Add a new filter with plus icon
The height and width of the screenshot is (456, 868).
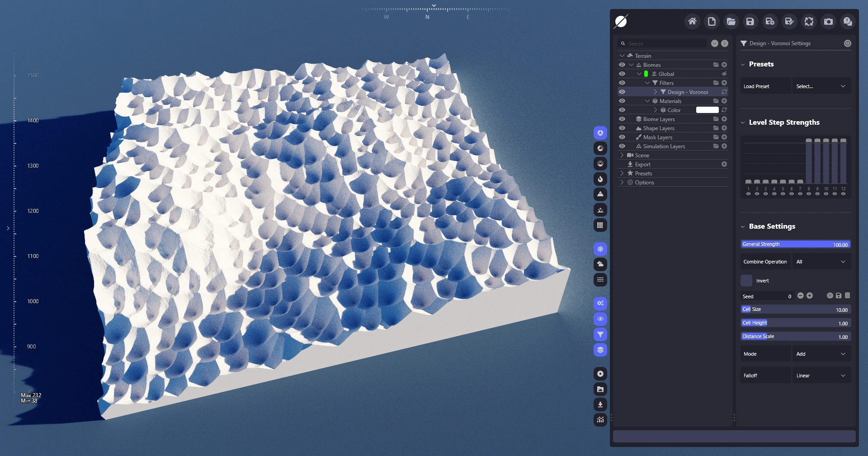[724, 83]
